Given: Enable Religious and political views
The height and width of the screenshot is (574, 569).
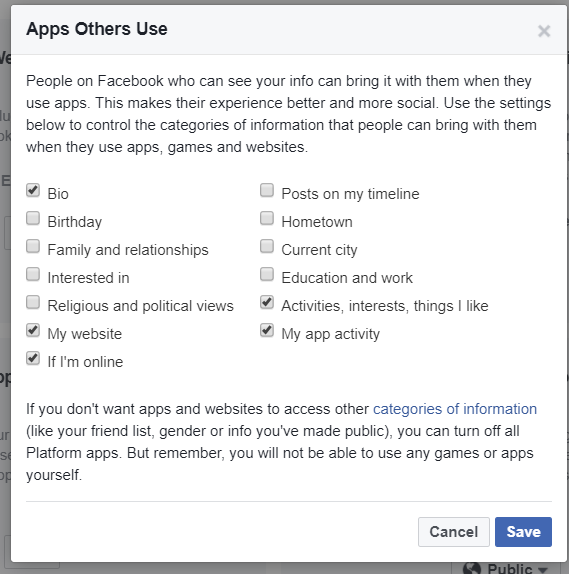Looking at the screenshot, I should tap(33, 302).
